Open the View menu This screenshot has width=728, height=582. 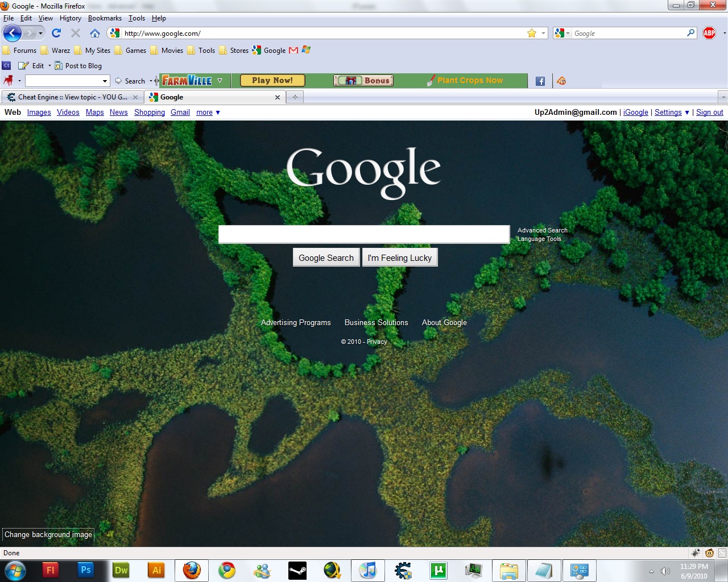(45, 18)
